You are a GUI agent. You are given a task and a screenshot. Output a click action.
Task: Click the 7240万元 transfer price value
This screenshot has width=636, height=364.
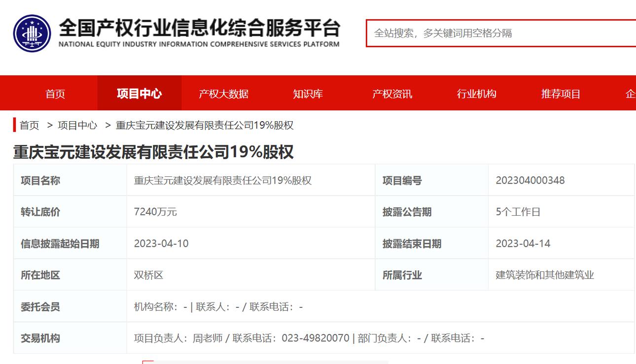coord(155,212)
